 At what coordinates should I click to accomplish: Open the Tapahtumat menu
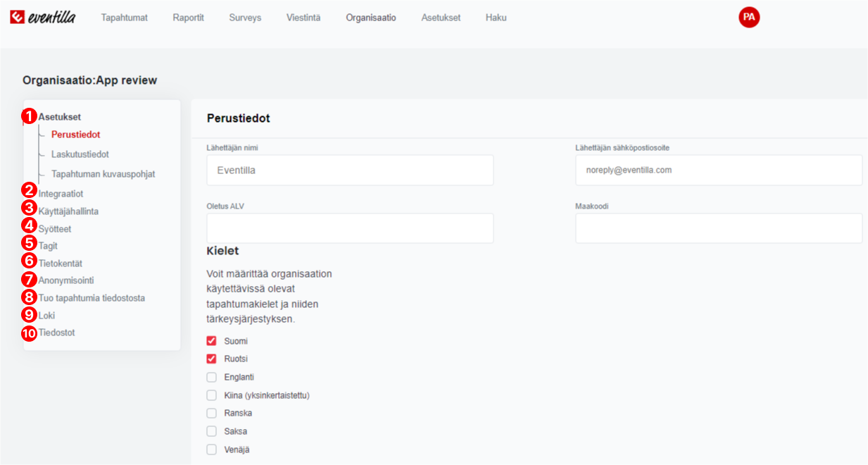[x=125, y=18]
